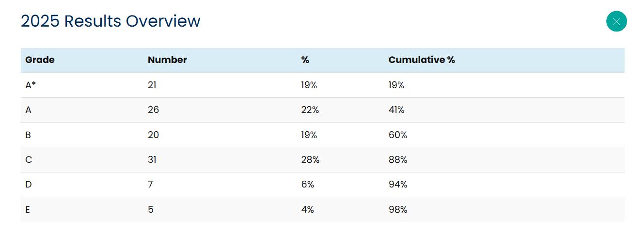Click the 26 count in A row
Viewport: 644px width, 234px height.
point(153,110)
